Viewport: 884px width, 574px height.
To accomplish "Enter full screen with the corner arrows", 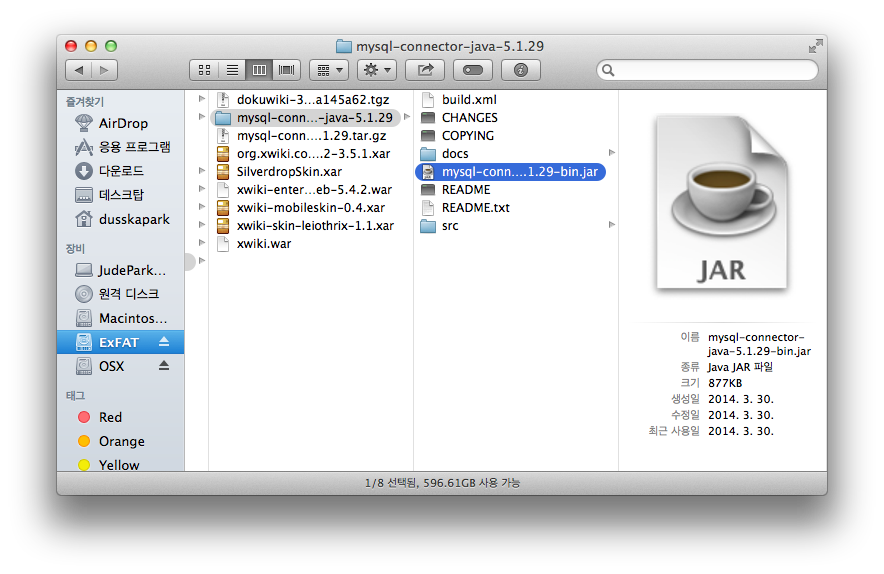I will tap(815, 46).
